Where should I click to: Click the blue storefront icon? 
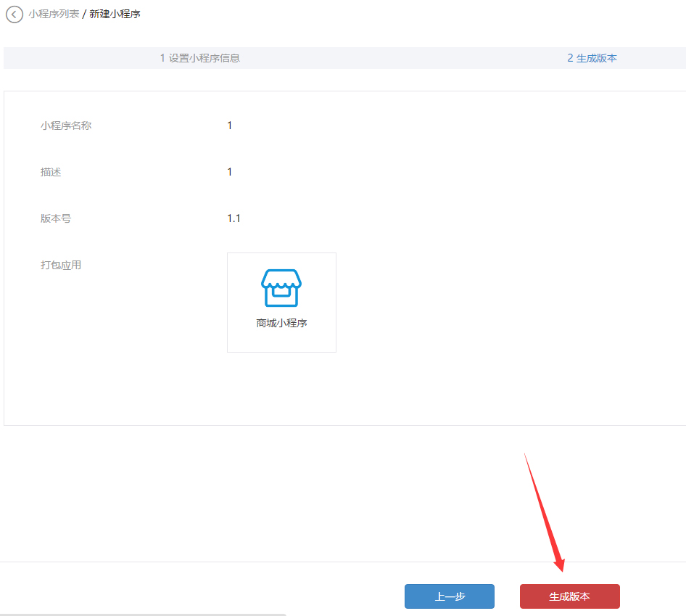281,288
